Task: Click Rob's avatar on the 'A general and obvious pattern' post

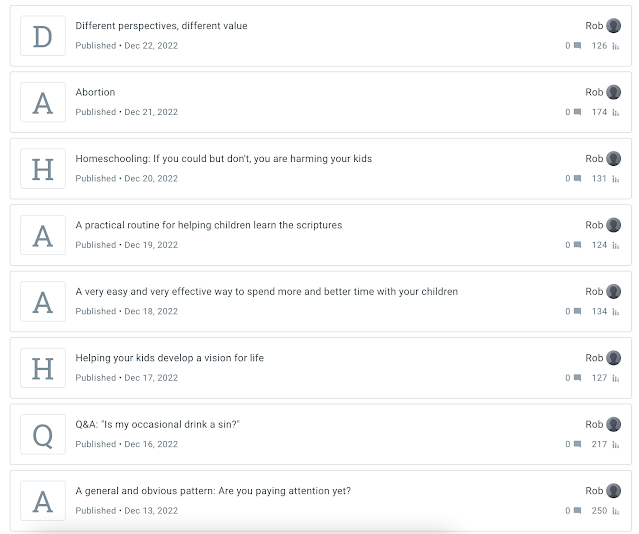Action: pyautogui.click(x=614, y=491)
